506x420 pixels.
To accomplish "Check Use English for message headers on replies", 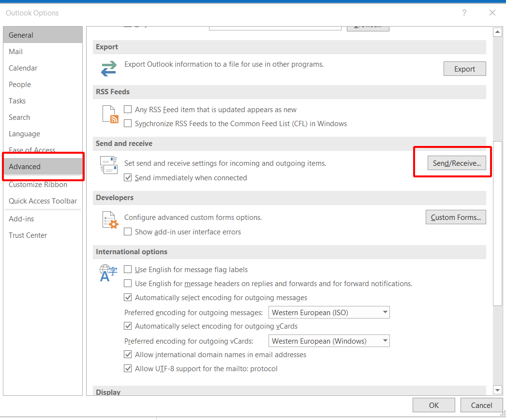I will click(x=128, y=283).
